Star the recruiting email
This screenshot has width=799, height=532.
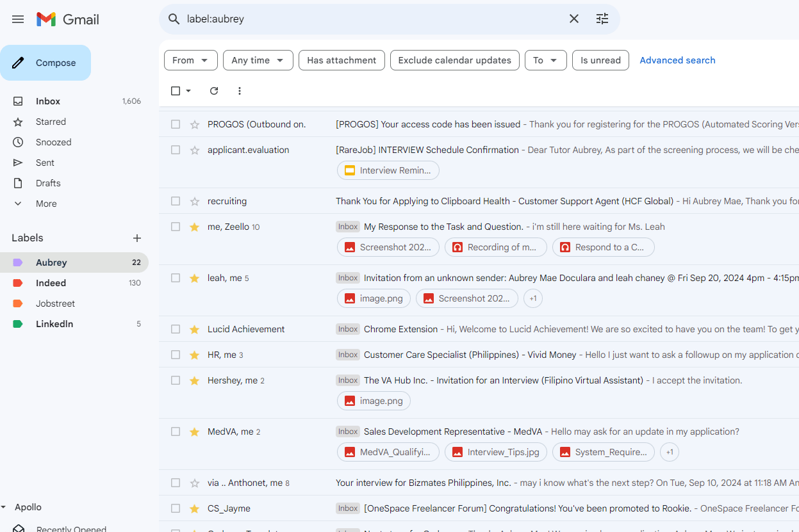(195, 201)
